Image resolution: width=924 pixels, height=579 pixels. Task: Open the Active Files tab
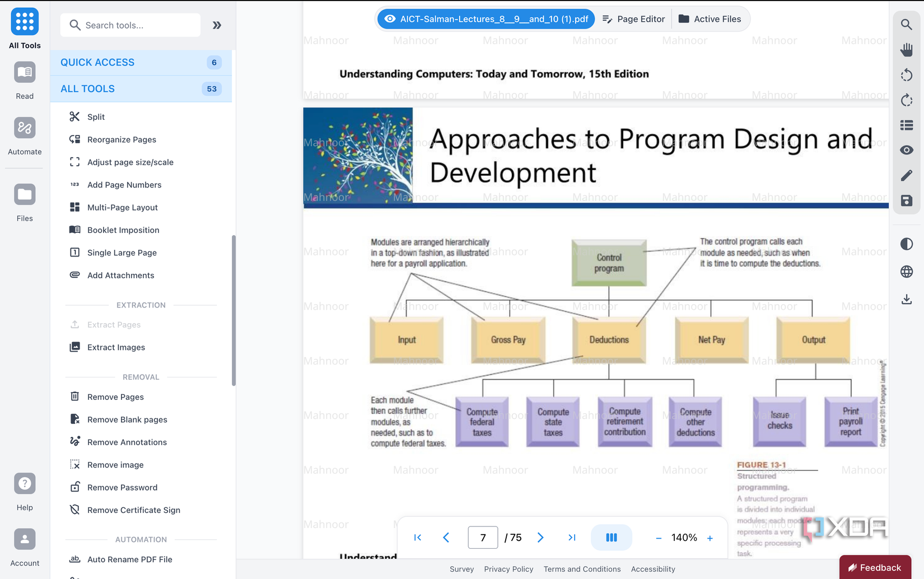[x=710, y=19]
